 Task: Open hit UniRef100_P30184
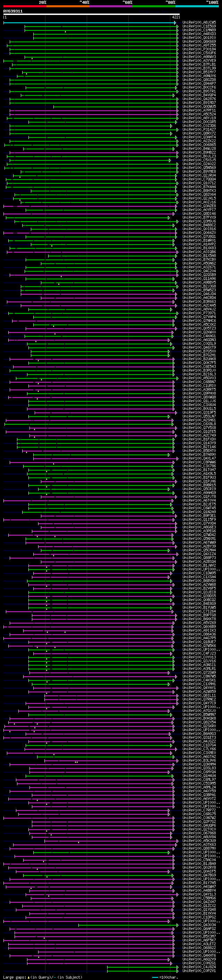(199, 49)
